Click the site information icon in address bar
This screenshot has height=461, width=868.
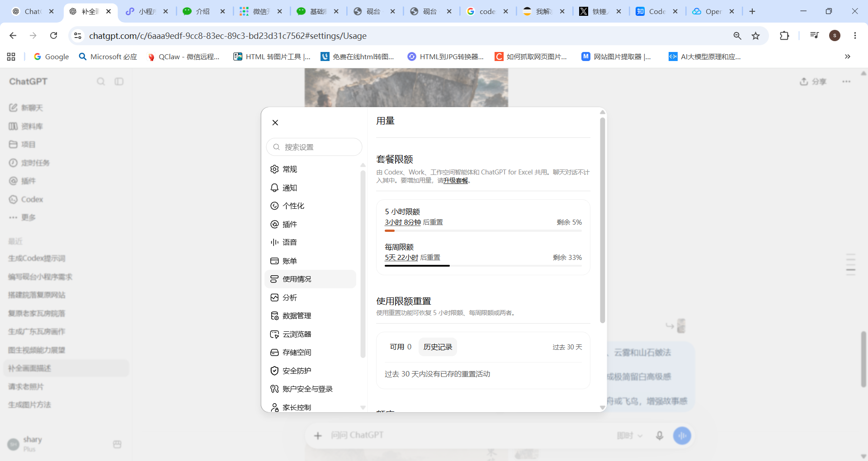point(78,36)
